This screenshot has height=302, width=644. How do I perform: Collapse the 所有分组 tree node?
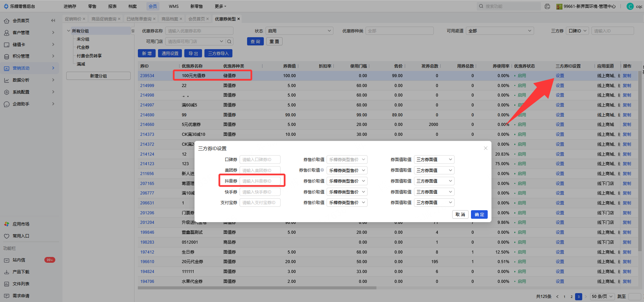coord(69,31)
